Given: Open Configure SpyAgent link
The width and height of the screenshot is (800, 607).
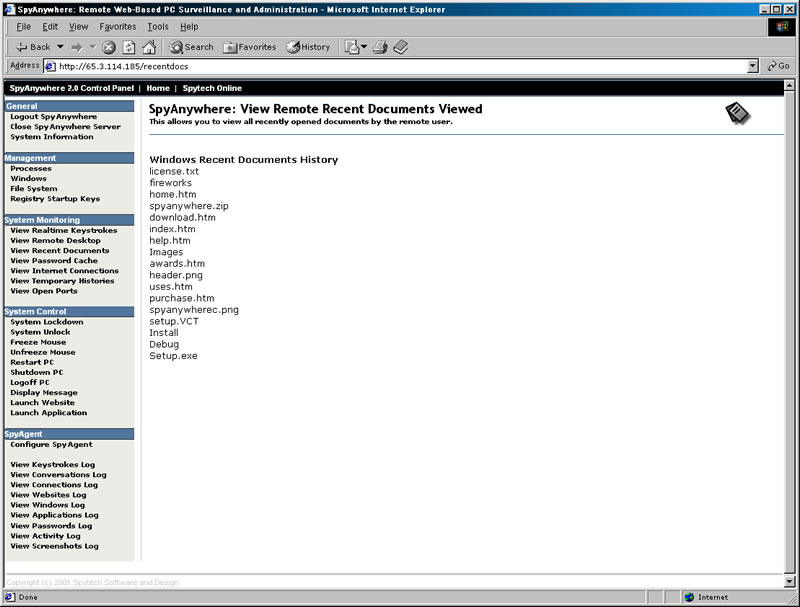Looking at the screenshot, I should (x=52, y=445).
